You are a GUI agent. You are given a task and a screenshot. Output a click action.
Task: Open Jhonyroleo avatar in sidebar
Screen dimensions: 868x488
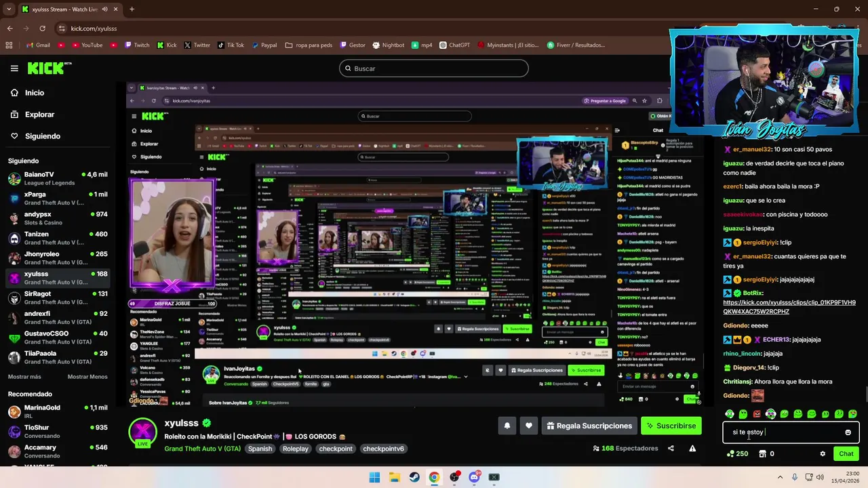click(x=14, y=258)
